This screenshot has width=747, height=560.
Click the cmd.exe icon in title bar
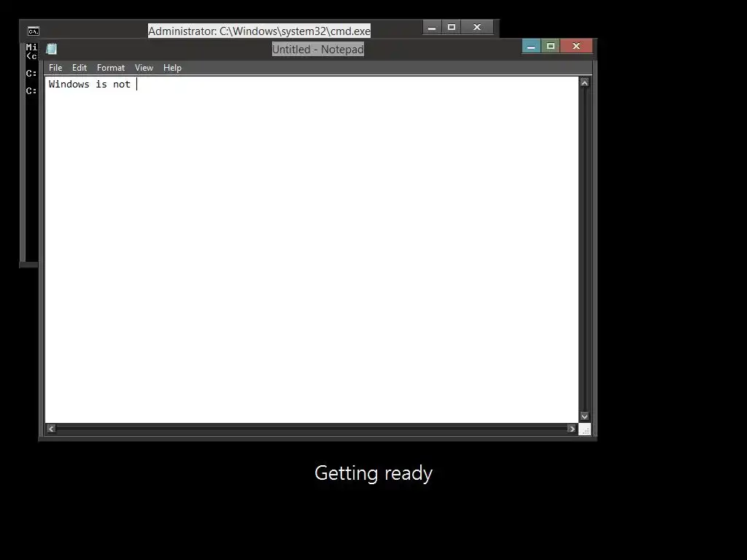[x=33, y=31]
